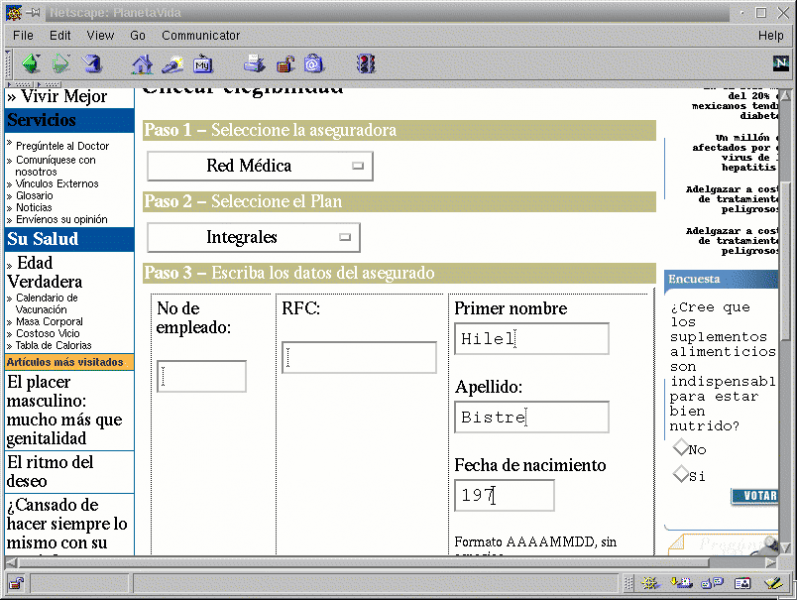Print the page using printer icon
The height and width of the screenshot is (600, 797).
point(254,64)
